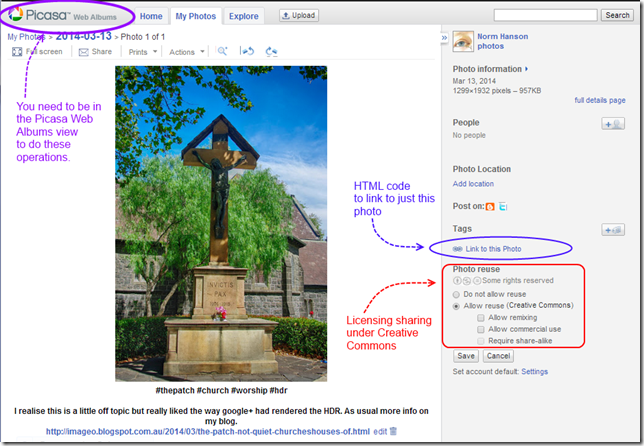Open the full details page link
The width and height of the screenshot is (644, 446).
coord(600,100)
